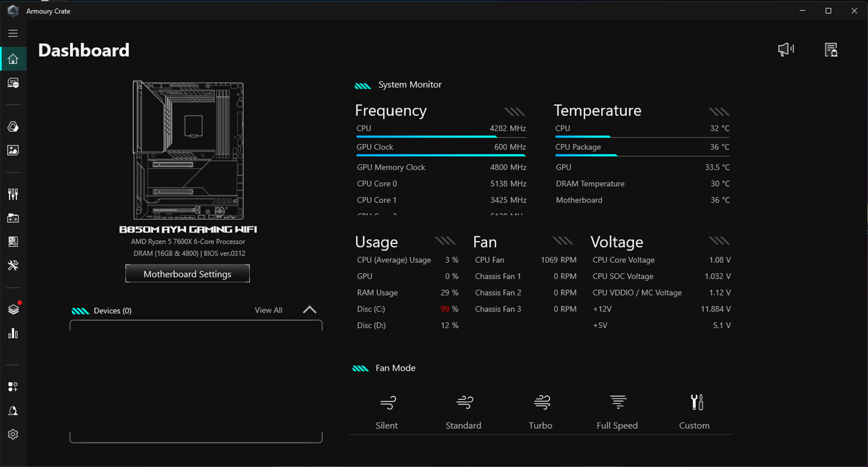The height and width of the screenshot is (467, 868).
Task: Click the motherboard image thumbnail
Action: [188, 150]
